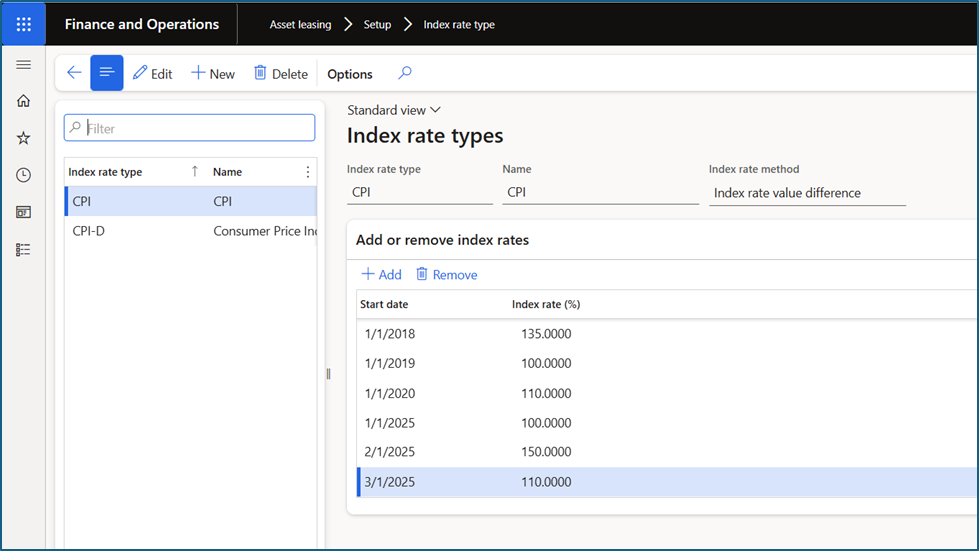Viewport: 979px width, 551px height.
Task: Remove the selected index rate
Action: [x=447, y=275]
